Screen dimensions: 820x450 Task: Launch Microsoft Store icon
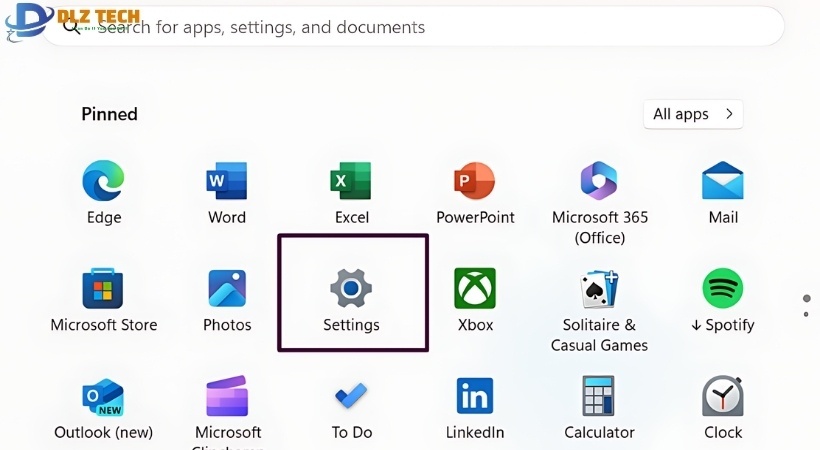pos(103,288)
